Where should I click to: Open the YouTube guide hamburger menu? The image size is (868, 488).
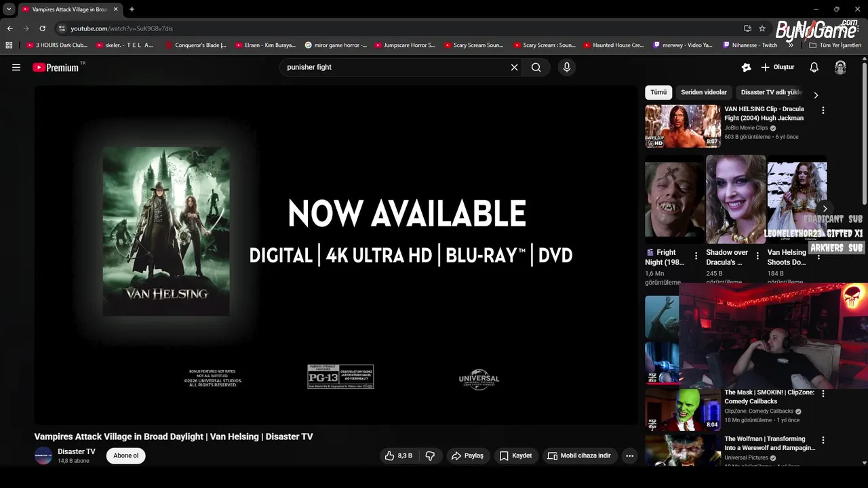16,67
